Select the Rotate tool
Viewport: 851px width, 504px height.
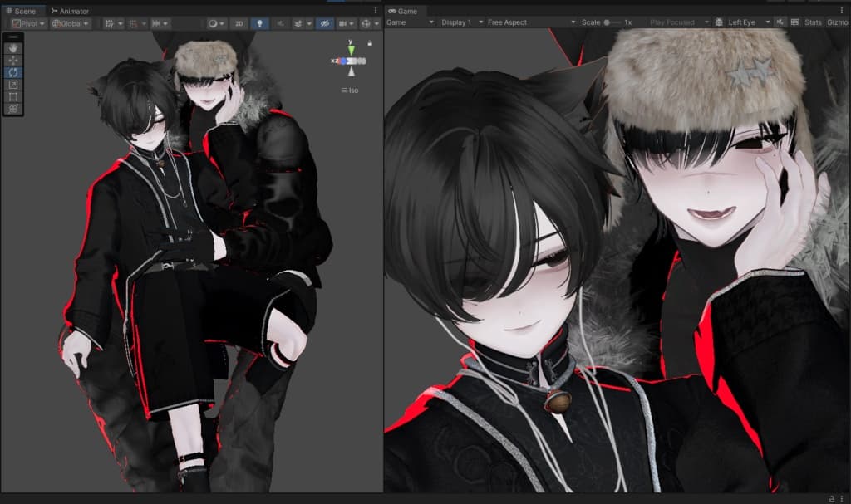[x=13, y=72]
